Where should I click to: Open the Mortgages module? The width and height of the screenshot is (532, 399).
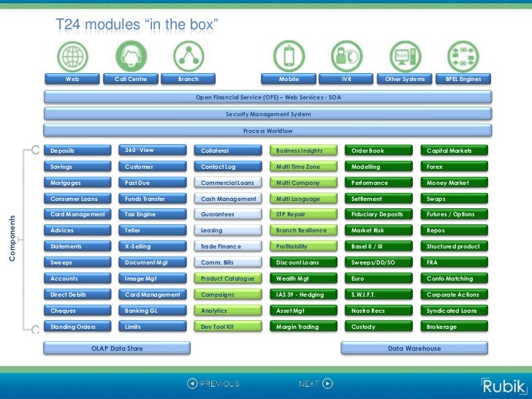[77, 183]
